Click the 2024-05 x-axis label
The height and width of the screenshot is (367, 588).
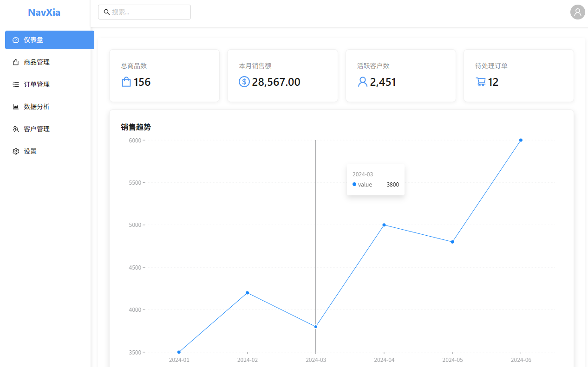[x=452, y=360]
